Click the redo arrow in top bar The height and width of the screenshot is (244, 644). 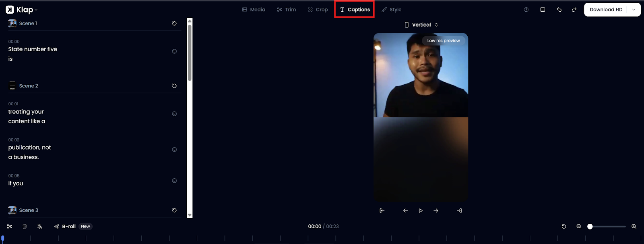click(574, 10)
